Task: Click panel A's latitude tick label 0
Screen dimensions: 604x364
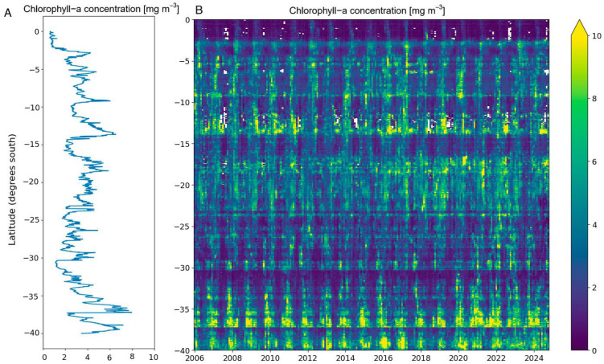Action: coord(37,32)
